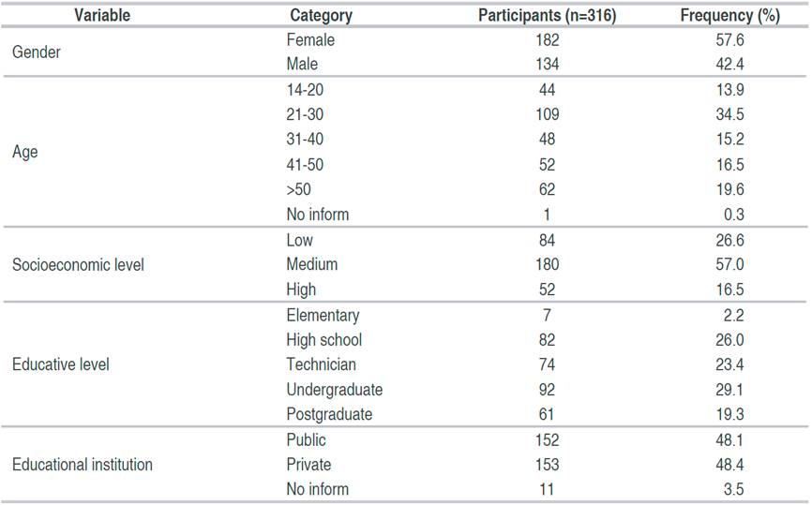Select the Postgraduate category cell
Viewport: 812px width, 505px height.
point(329,414)
